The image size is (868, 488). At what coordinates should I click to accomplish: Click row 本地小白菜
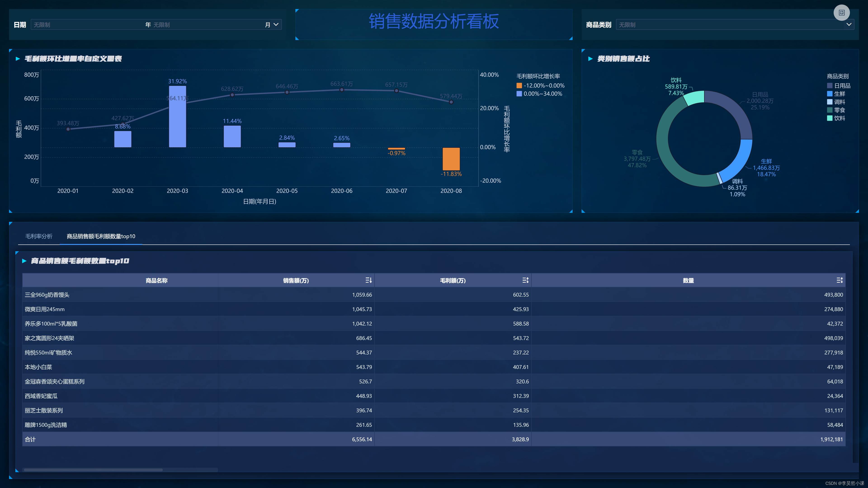434,367
